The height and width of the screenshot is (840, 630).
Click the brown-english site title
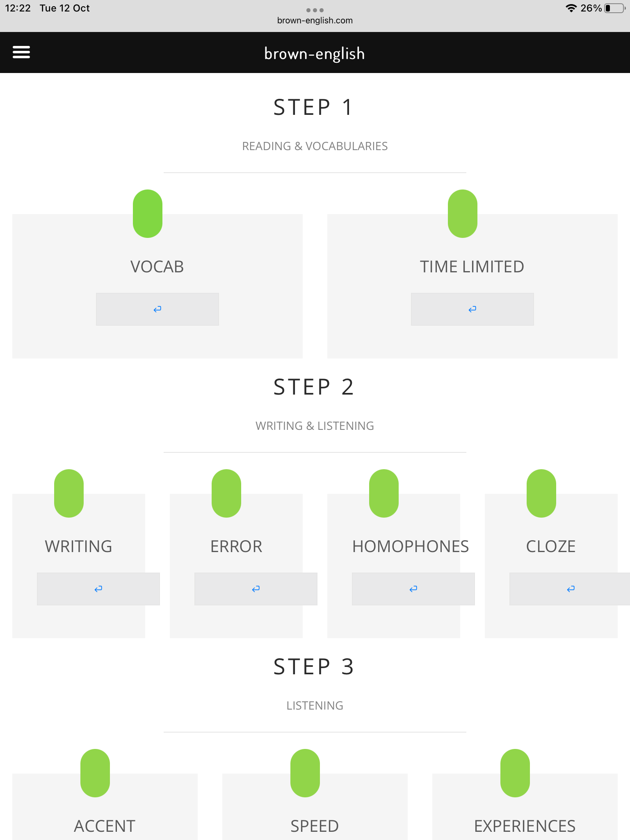(x=315, y=54)
